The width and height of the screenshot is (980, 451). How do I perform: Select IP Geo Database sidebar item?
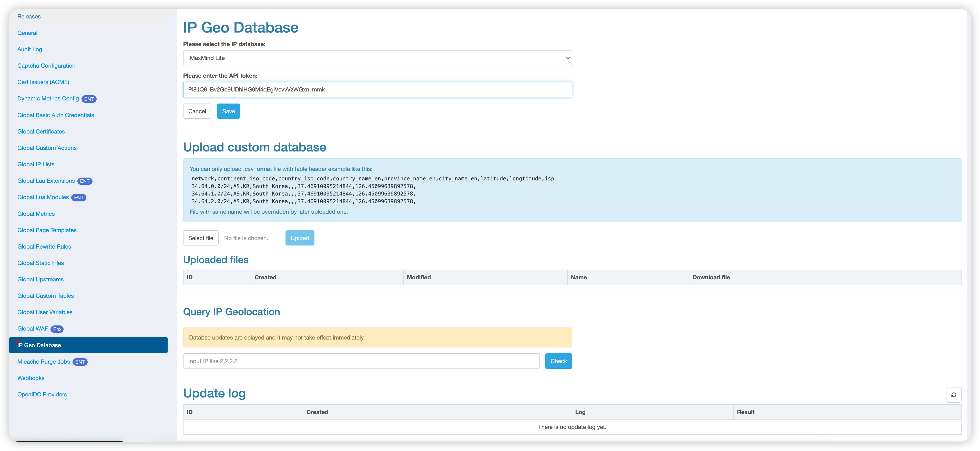[88, 345]
